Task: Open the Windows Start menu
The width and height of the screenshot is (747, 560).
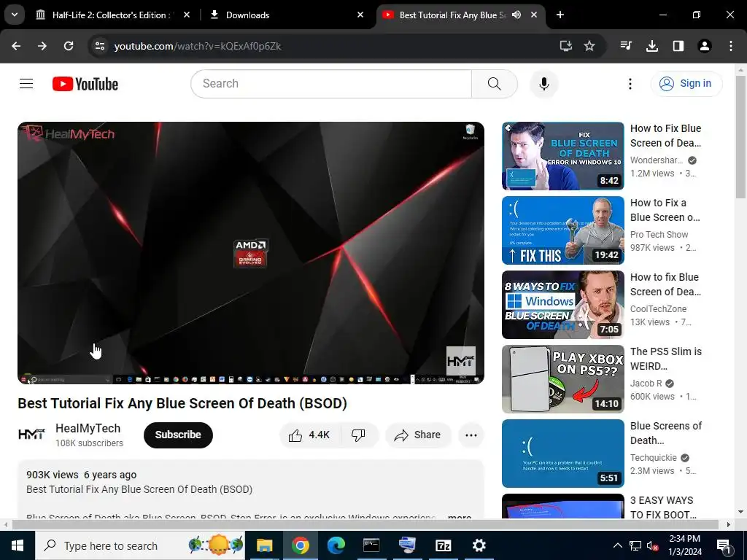Action: 18,545
